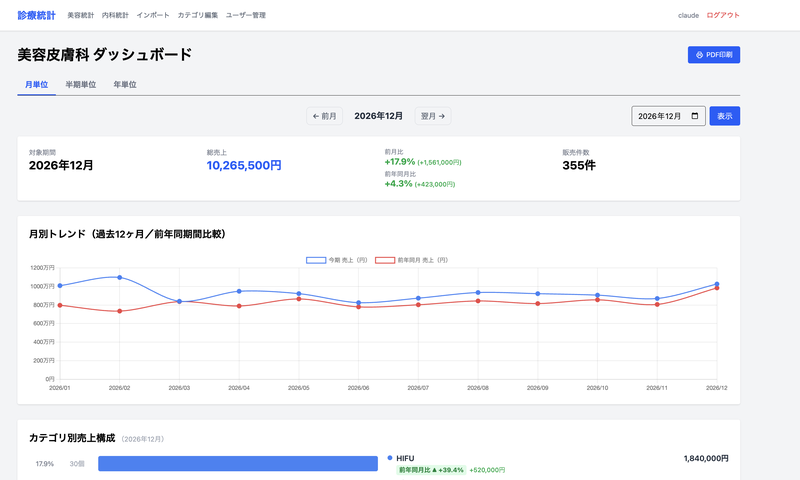Click the 表示 button
800x480 pixels.
[724, 116]
